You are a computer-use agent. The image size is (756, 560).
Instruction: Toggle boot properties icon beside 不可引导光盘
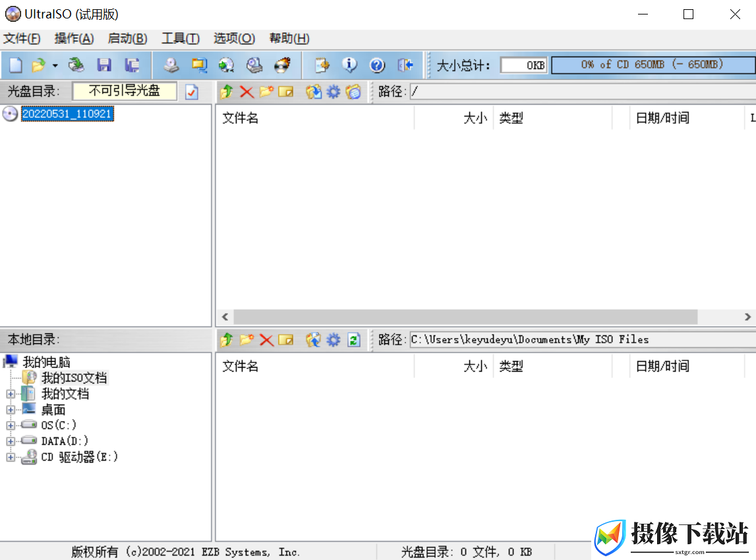pos(191,92)
